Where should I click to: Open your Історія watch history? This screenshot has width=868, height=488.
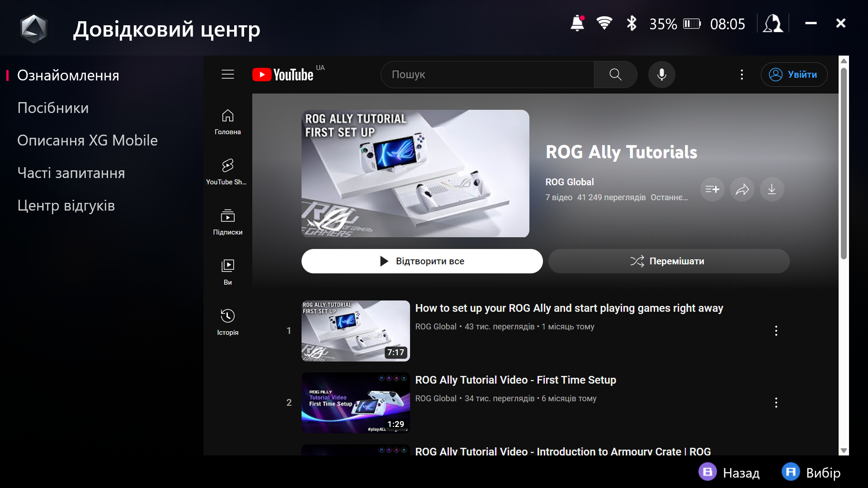point(227,321)
